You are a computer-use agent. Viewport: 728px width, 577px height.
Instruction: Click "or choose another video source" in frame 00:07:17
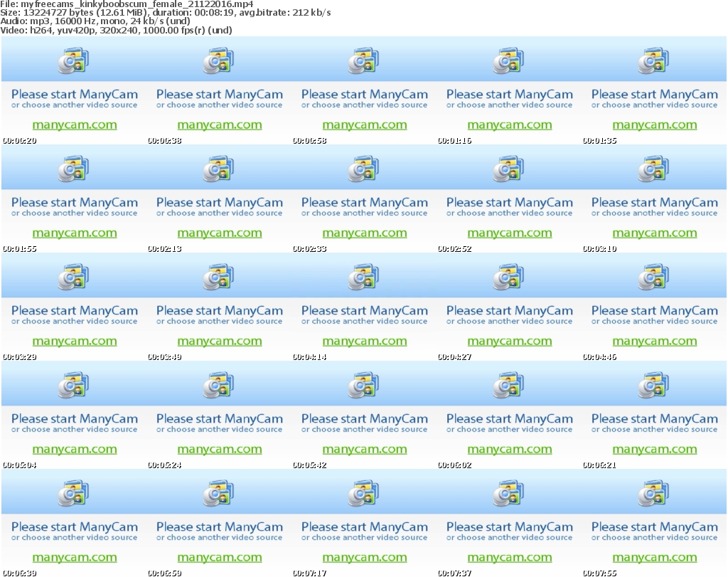365,537
